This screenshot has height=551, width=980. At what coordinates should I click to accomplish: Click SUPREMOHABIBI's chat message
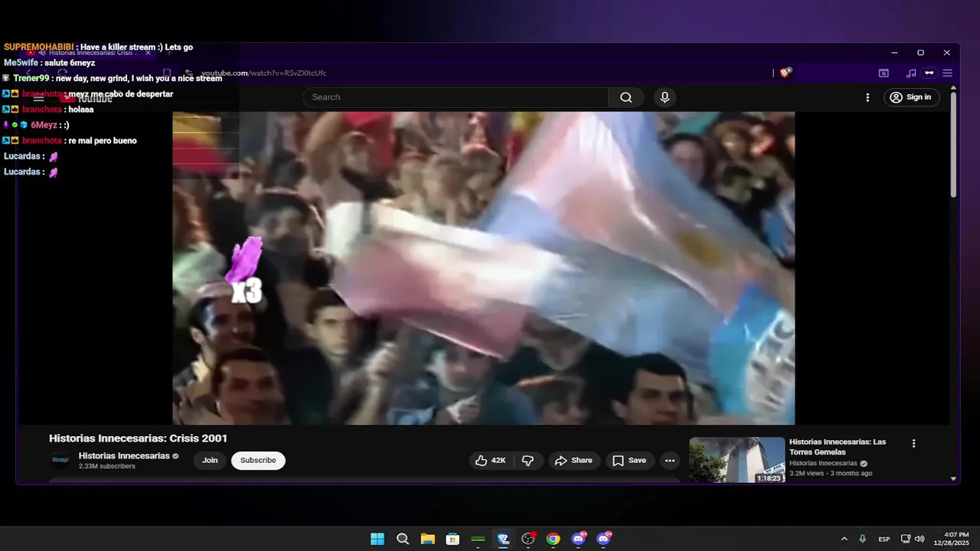point(98,47)
